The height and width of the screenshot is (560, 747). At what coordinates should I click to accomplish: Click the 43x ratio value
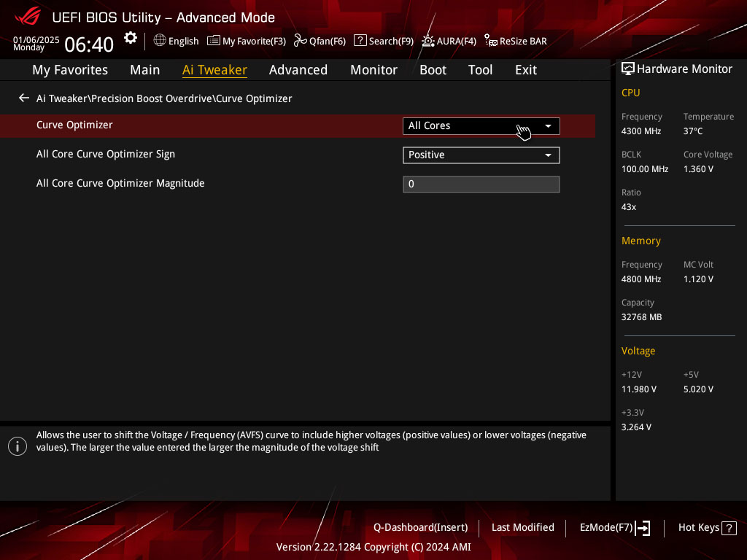tap(629, 207)
